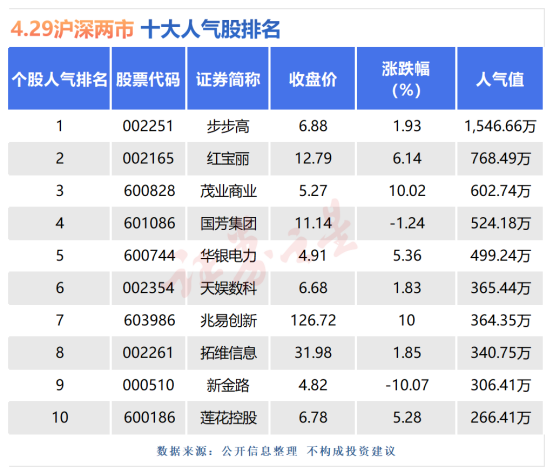Click closing price 31.98
553x476 pixels.
[313, 353]
